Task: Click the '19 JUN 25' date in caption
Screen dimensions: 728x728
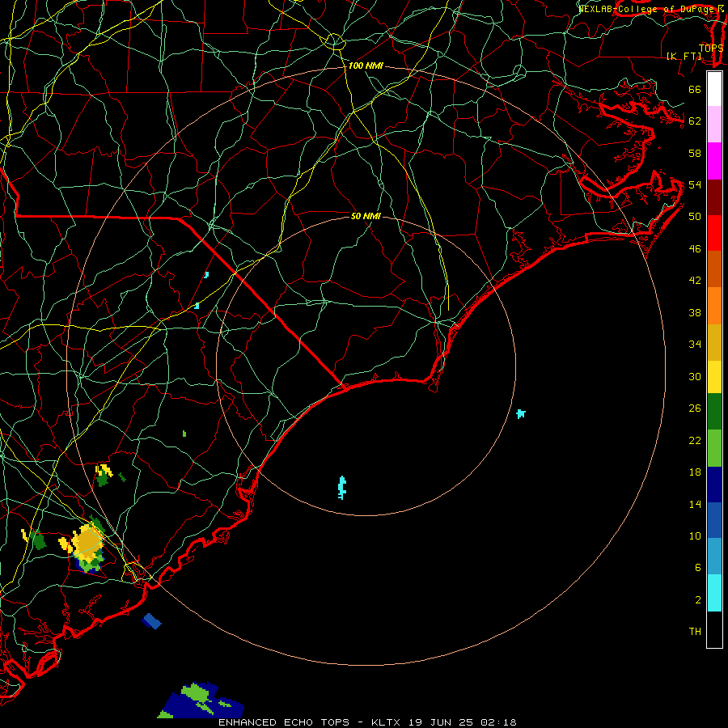Action: tap(441, 722)
